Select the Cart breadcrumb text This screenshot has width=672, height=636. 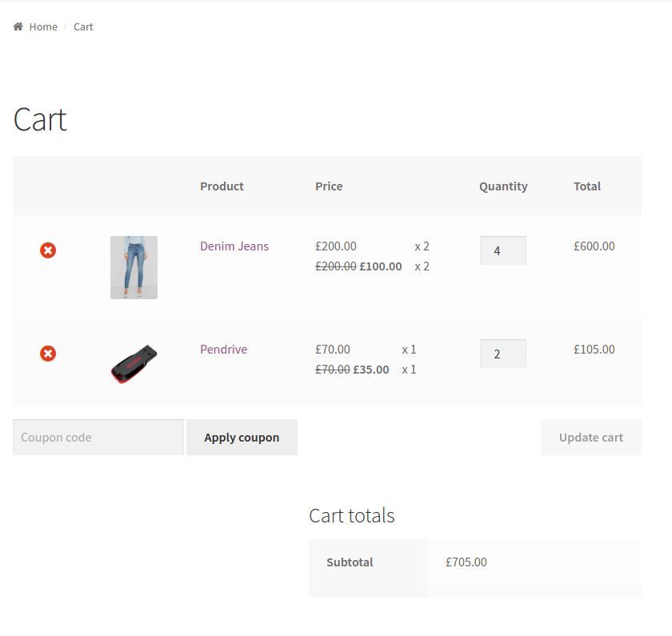(x=83, y=27)
